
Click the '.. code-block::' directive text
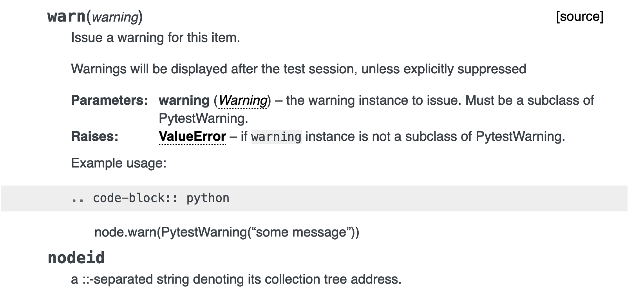point(125,198)
